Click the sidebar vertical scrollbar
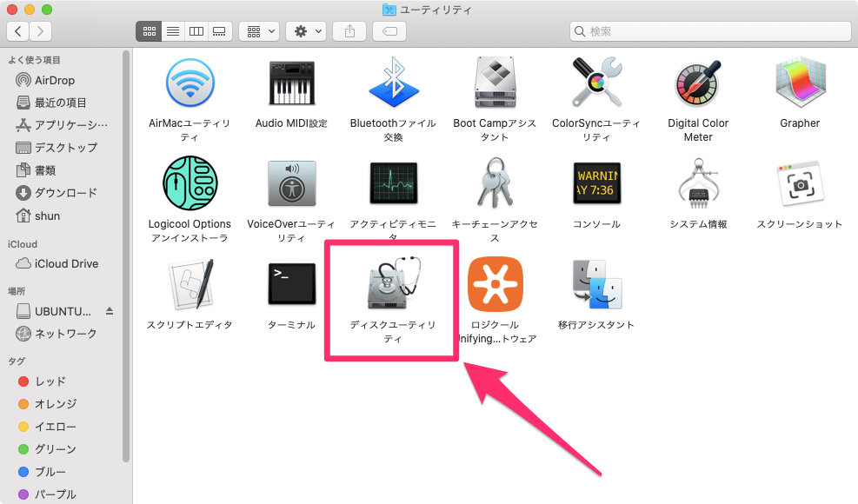The width and height of the screenshot is (858, 504). [126, 257]
